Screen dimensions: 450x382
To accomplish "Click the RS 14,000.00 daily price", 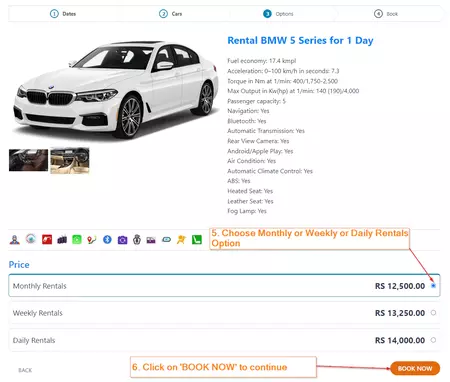I will (400, 340).
